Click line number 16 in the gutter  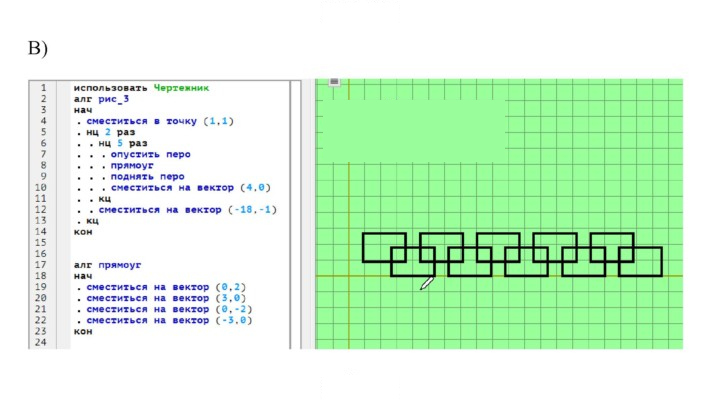40,254
